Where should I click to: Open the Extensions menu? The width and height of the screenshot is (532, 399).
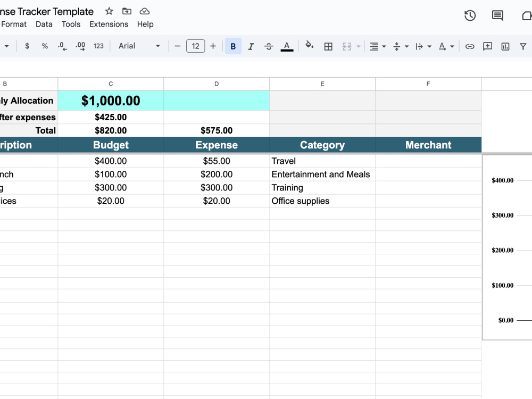click(x=109, y=24)
